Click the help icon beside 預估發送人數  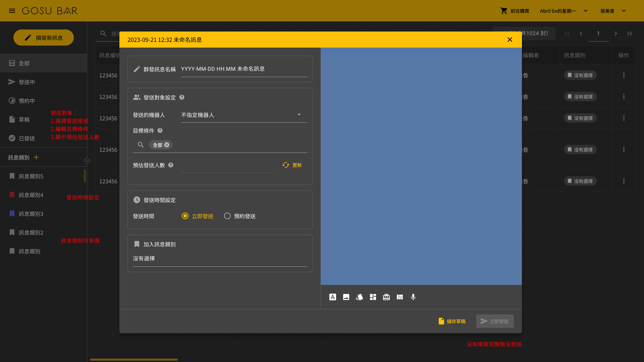tap(171, 165)
